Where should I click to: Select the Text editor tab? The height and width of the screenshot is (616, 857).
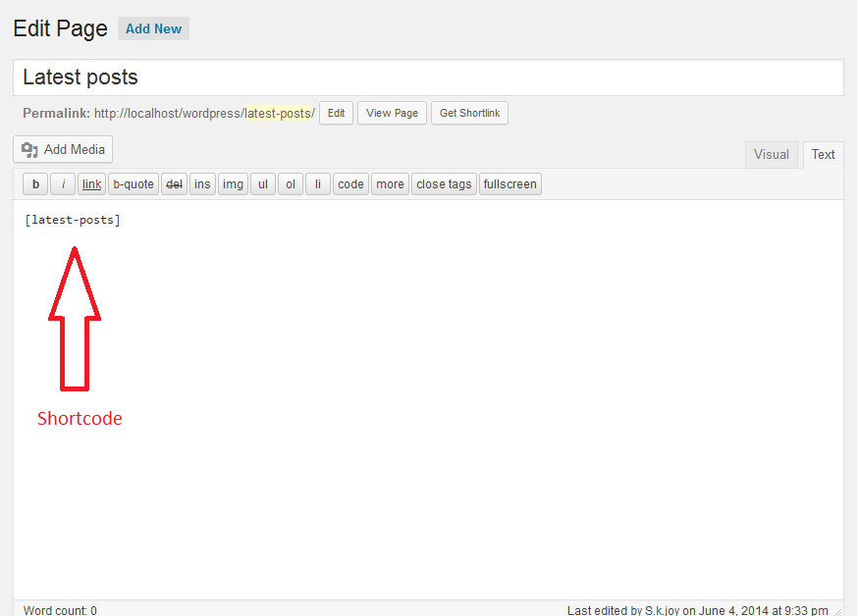pyautogui.click(x=823, y=155)
